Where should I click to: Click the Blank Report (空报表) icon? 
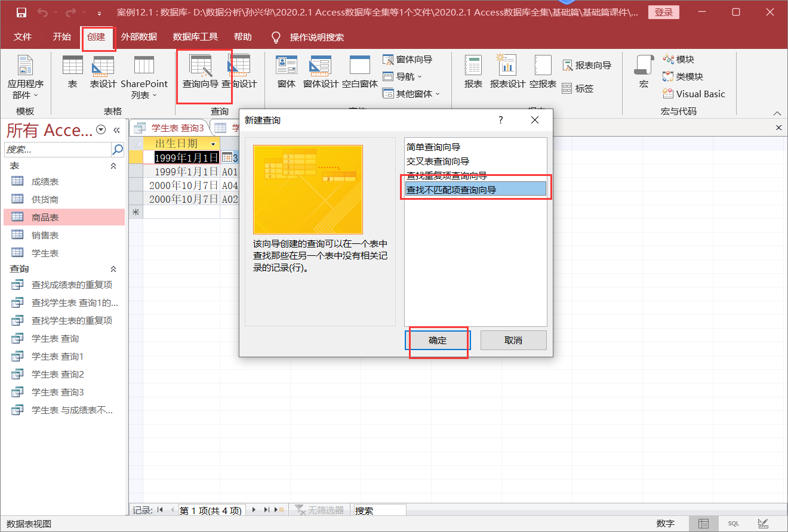[543, 72]
